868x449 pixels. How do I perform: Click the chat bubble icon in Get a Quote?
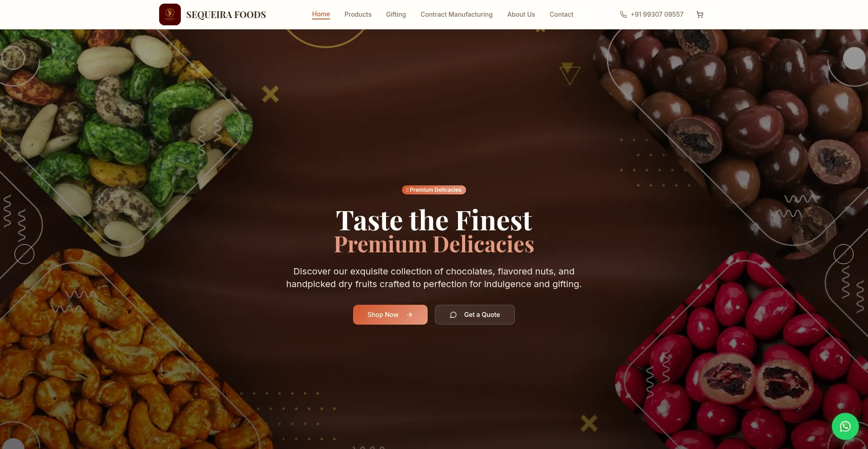pyautogui.click(x=453, y=315)
